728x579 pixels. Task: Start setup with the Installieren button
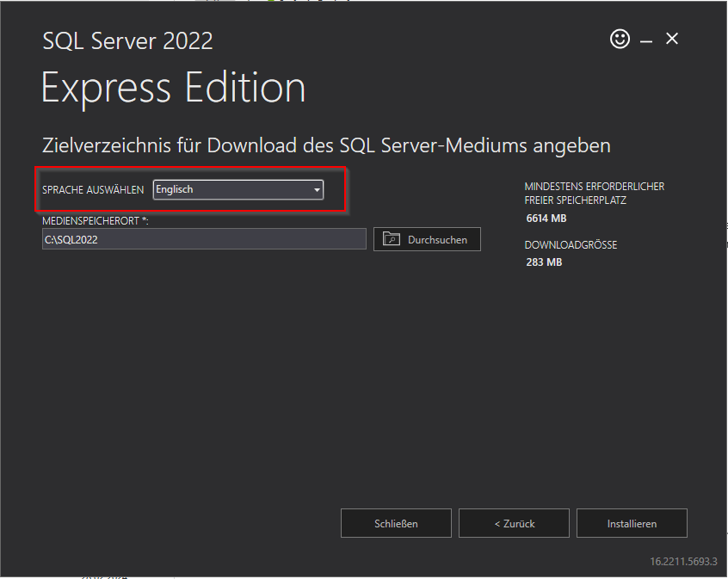point(632,523)
